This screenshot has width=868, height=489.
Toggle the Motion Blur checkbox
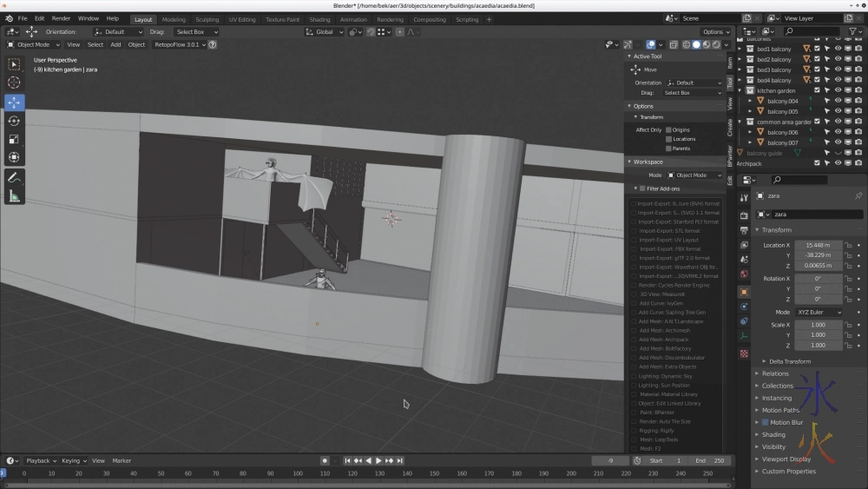[765, 422]
